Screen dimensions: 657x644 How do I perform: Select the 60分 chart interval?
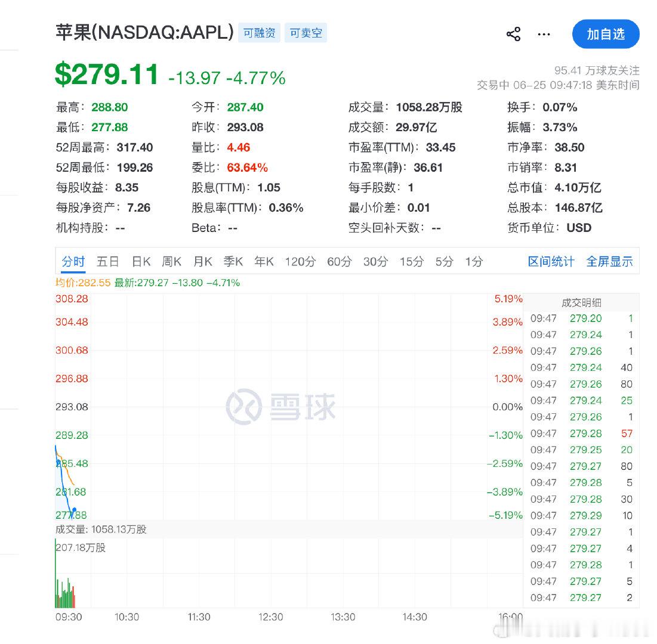pos(339,261)
